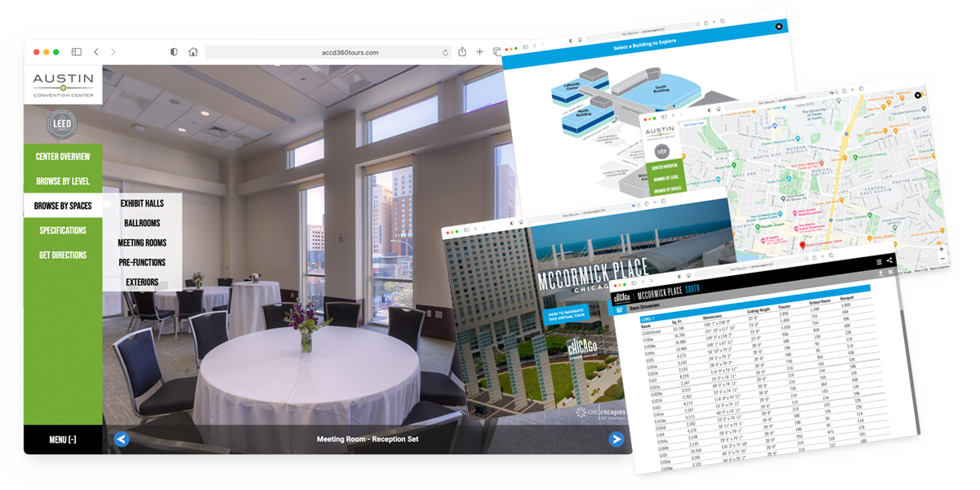Click the Center Overview button
This screenshot has height=490, width=980.
63,157
